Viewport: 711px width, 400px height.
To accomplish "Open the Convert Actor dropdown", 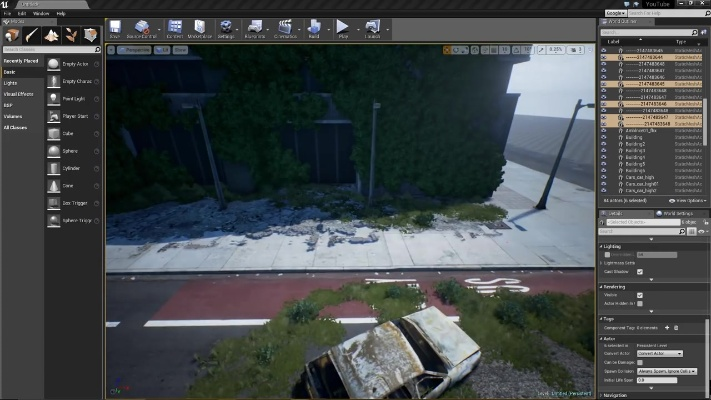I will coord(659,353).
